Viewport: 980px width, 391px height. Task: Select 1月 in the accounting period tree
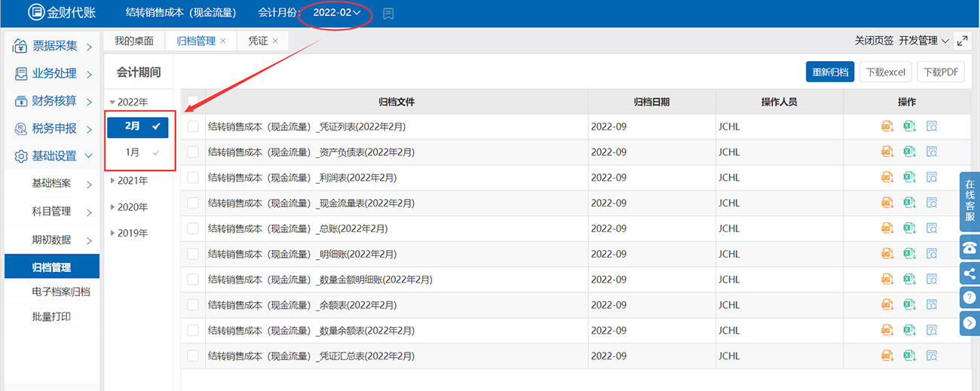[133, 152]
